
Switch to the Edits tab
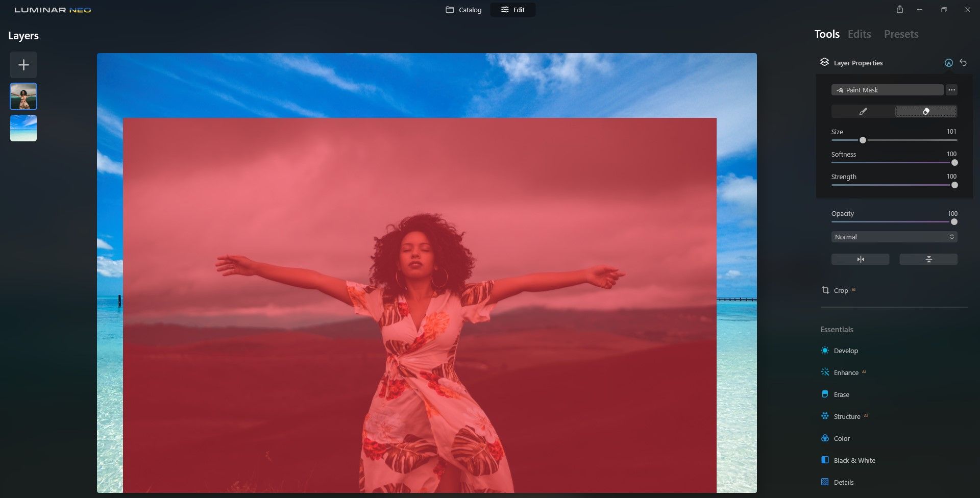(x=860, y=34)
